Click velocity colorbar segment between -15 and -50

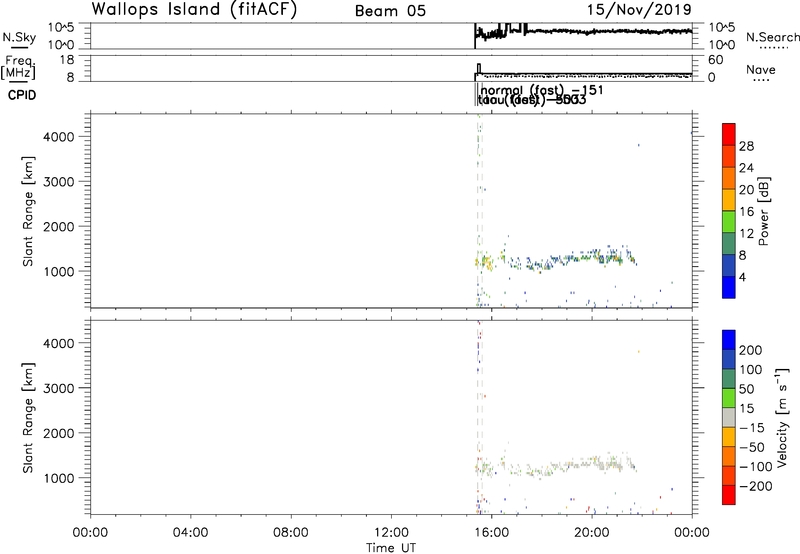click(729, 437)
